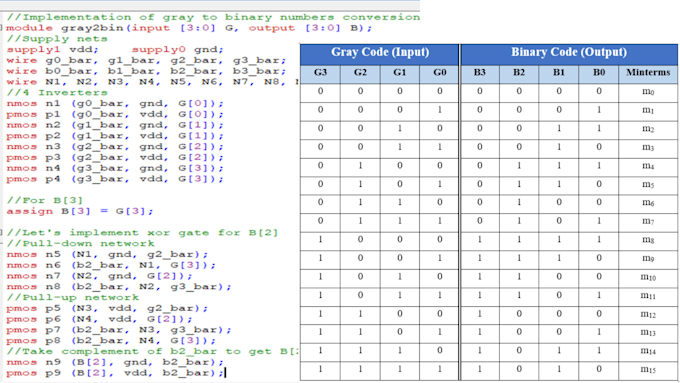Select the m15 minterm cell
680x383 pixels.
point(648,370)
